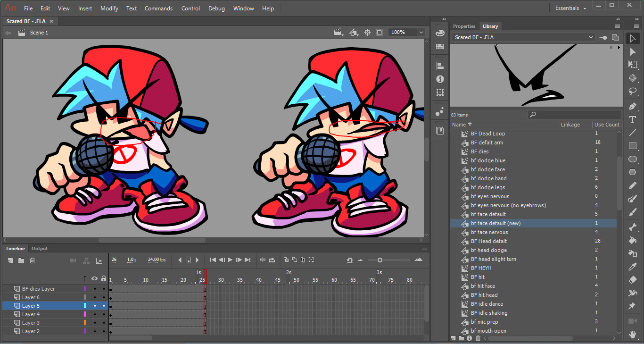Open the Swatches panel icon
This screenshot has width=644, height=344.
click(440, 46)
